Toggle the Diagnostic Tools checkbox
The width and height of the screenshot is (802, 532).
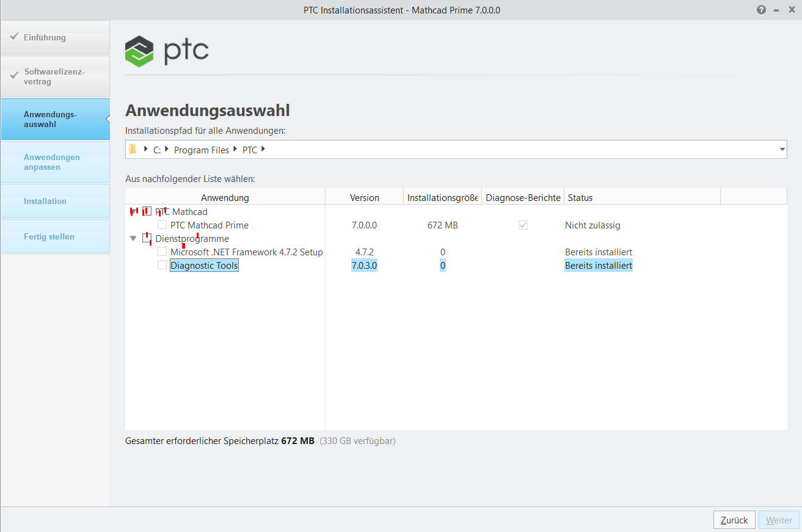(162, 265)
